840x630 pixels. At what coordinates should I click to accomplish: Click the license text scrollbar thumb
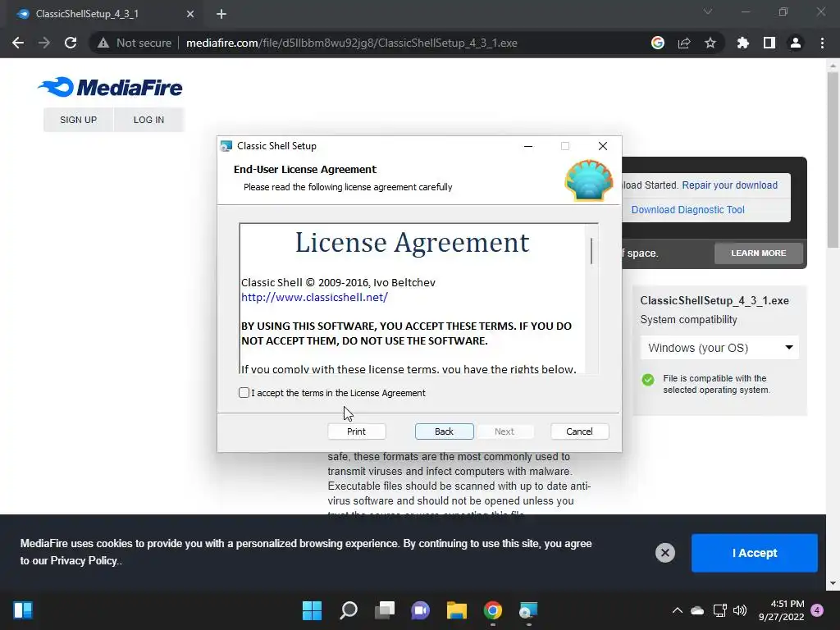pyautogui.click(x=591, y=251)
